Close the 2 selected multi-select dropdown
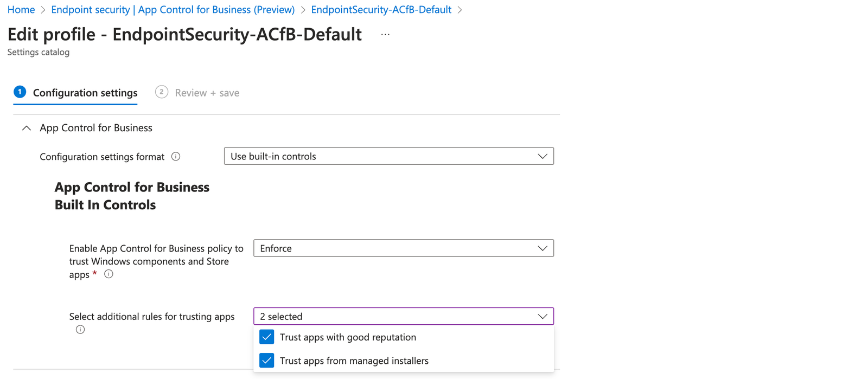Image resolution: width=868 pixels, height=379 pixels. [542, 316]
